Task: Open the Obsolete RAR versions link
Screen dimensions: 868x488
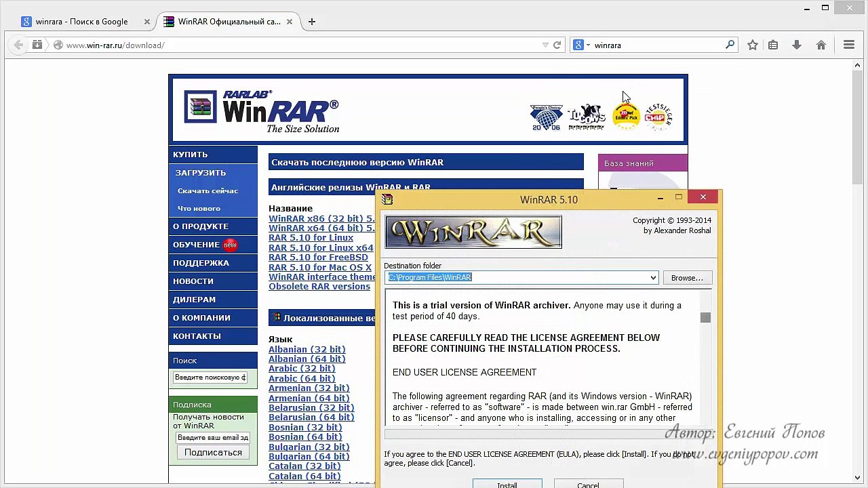Action: pos(319,287)
